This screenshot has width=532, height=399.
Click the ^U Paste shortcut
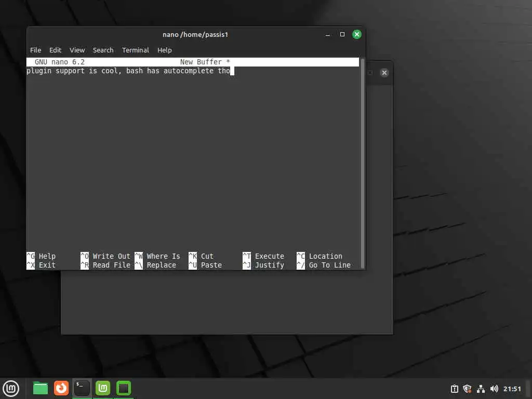coord(205,265)
